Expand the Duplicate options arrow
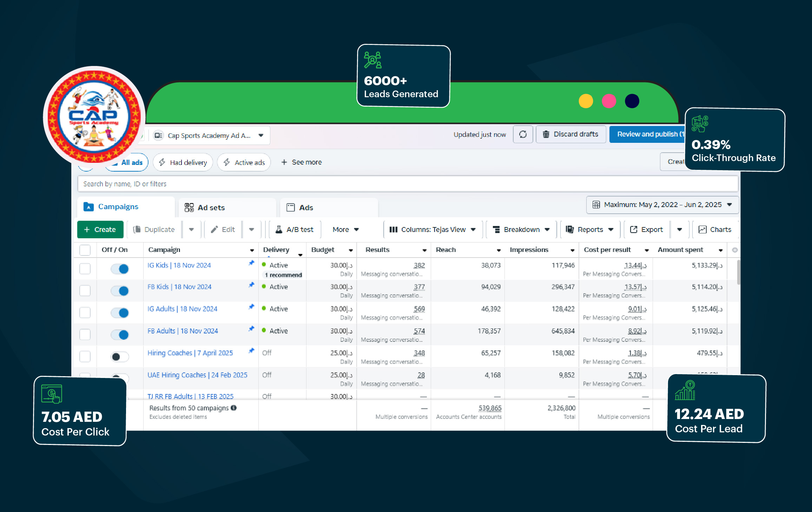Screen dimensions: 812x512 coord(191,230)
